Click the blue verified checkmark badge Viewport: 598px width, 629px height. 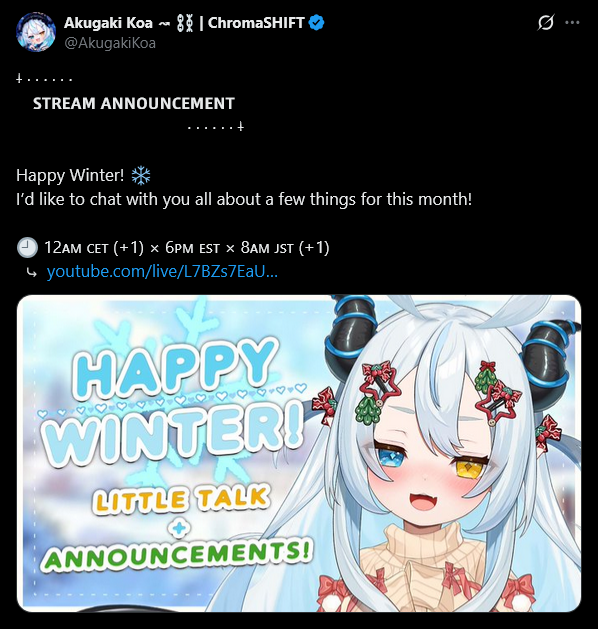coord(316,22)
